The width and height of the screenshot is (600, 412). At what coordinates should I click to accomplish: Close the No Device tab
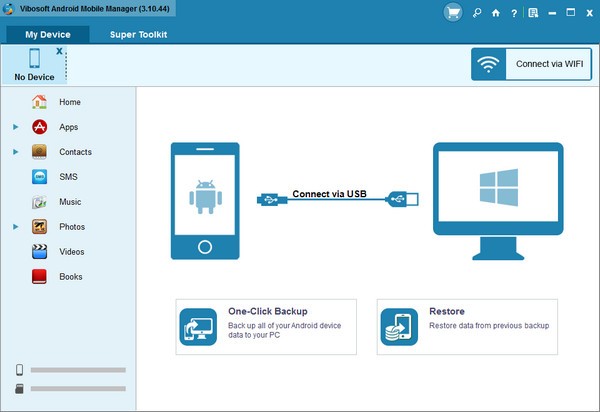[x=59, y=51]
